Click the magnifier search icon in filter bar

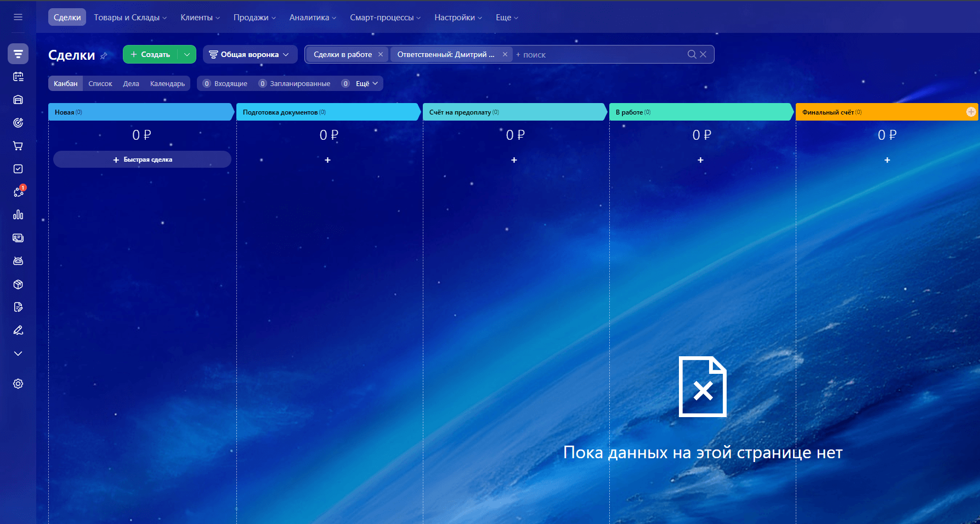(x=692, y=54)
